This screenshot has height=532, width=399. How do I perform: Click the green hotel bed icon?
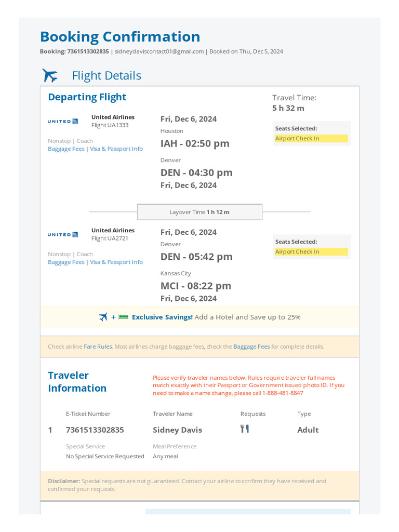(x=123, y=317)
